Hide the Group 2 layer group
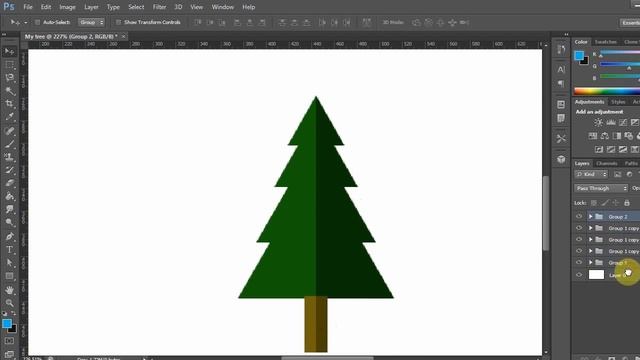The image size is (640, 360). tap(579, 216)
